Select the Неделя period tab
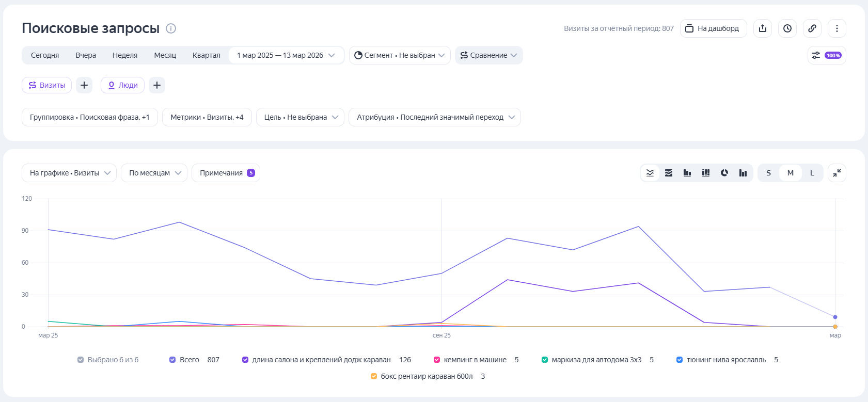 tap(125, 55)
